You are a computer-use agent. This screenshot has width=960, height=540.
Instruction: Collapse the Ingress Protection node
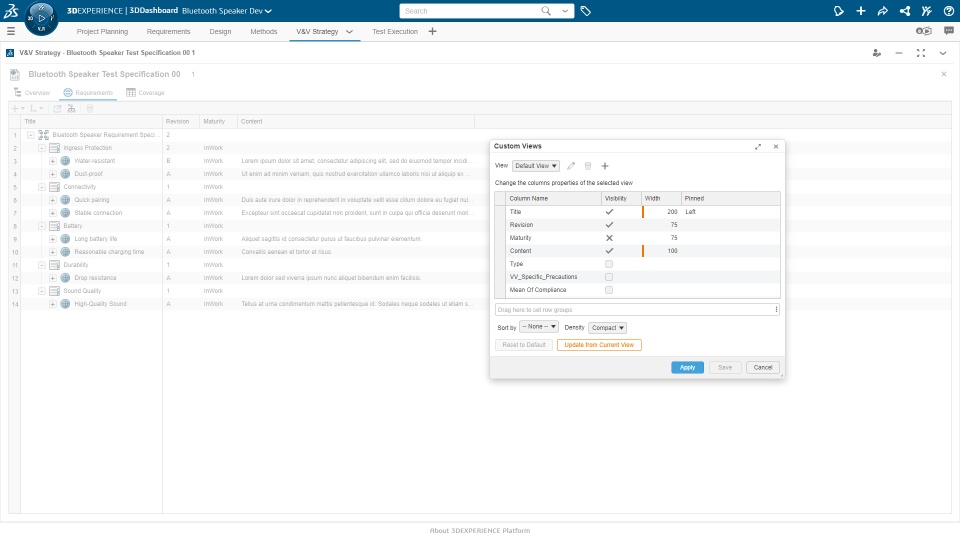[42, 148]
